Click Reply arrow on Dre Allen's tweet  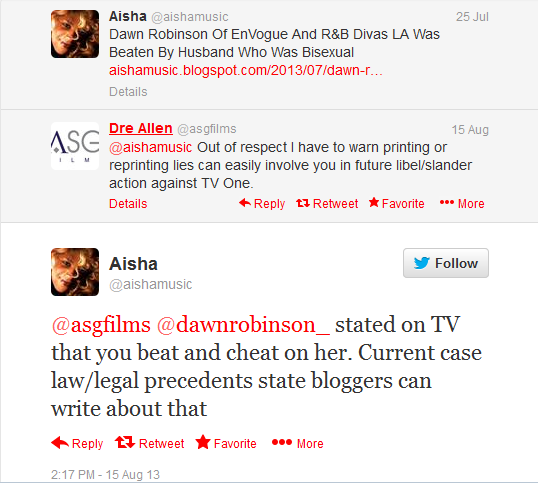262,203
